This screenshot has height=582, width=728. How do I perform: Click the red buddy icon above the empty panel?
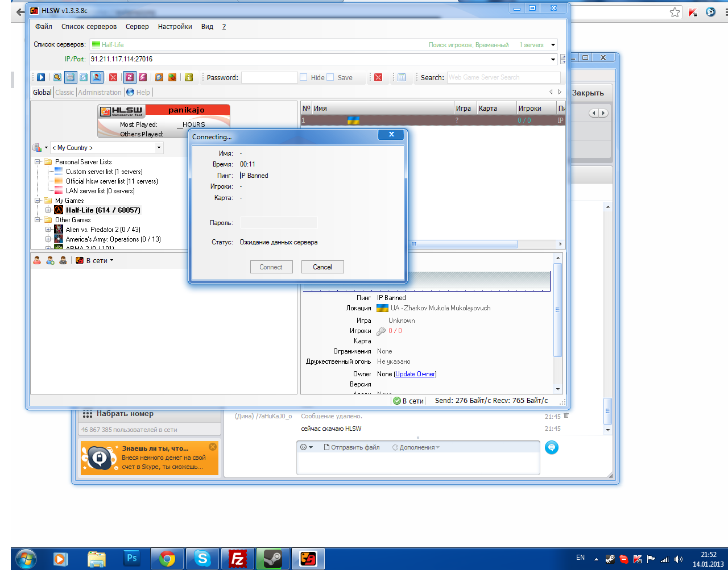37,260
